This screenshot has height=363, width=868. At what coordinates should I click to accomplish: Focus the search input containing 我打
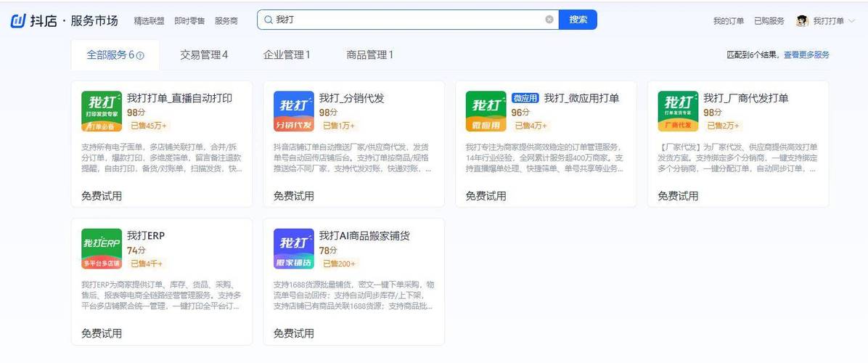(408, 20)
